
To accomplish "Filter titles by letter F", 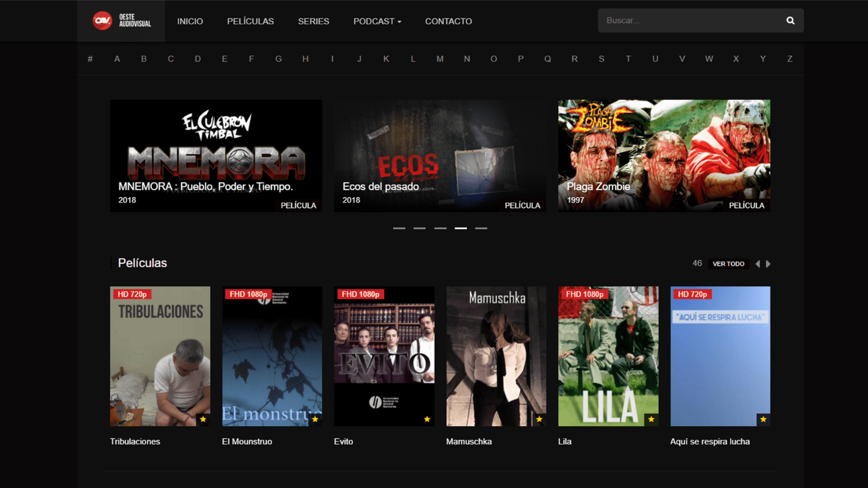I will coord(252,59).
